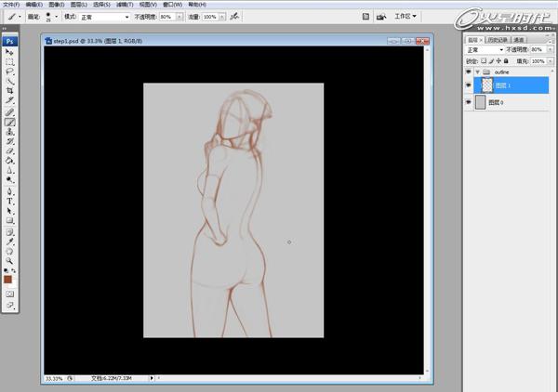Select the Crop tool
Image resolution: width=558 pixels, height=392 pixels.
[10, 91]
